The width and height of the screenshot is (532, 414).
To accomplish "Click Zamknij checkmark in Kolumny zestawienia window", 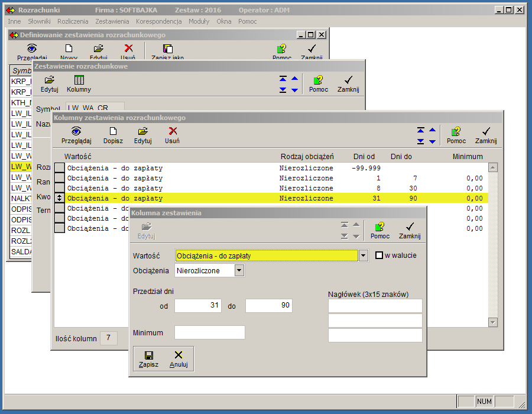I will coord(486,135).
